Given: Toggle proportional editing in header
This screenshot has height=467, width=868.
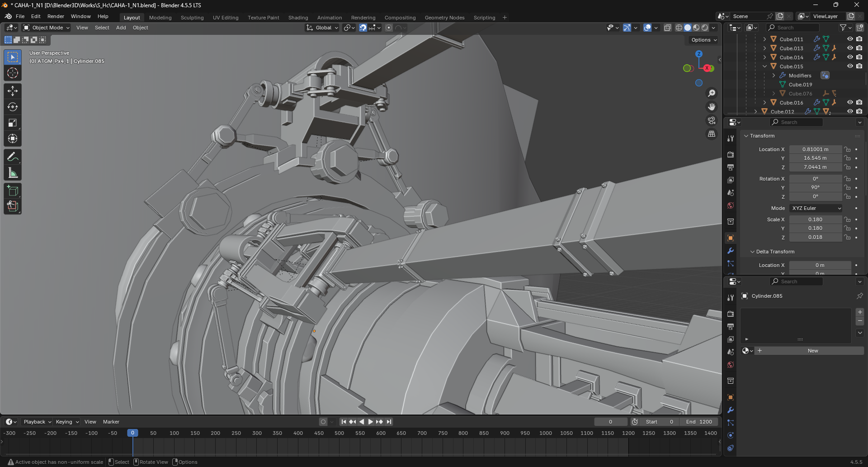Looking at the screenshot, I should click(x=389, y=28).
